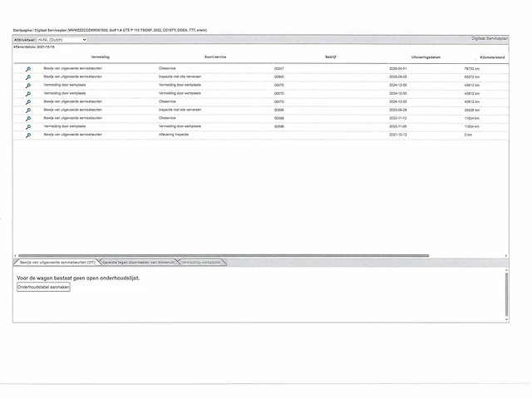Select the Vermelding werkplaats tab

click(201, 263)
